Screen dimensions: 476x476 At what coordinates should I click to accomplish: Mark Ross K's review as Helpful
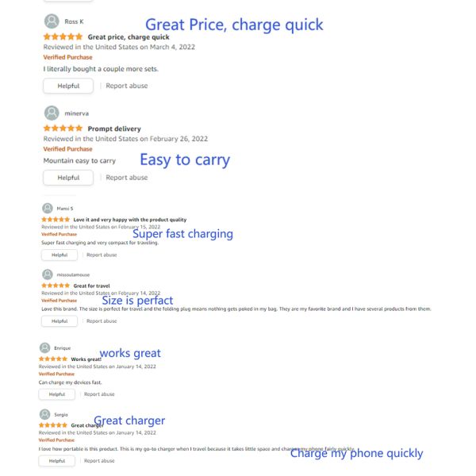(68, 86)
